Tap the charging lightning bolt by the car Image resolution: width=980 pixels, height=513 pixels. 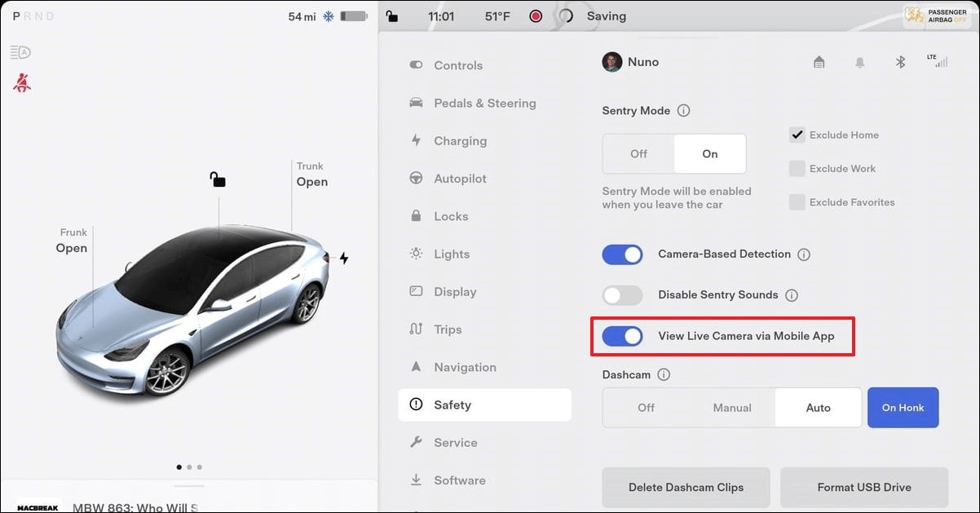(343, 259)
